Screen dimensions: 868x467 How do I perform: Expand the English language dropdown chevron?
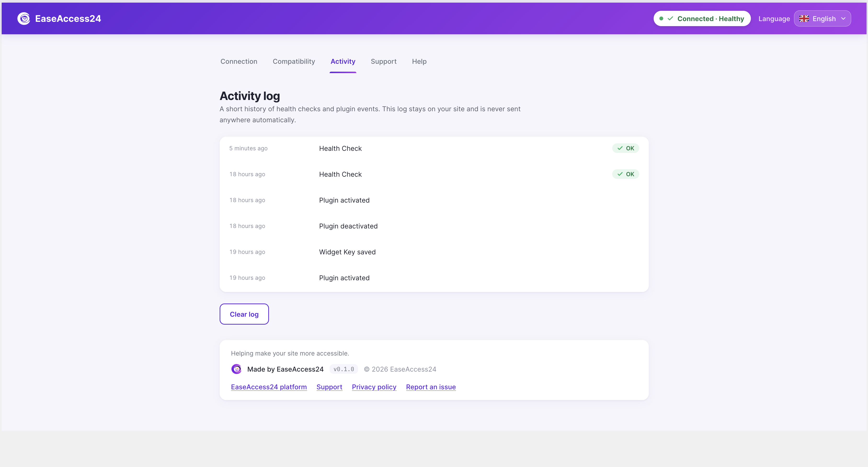(843, 18)
